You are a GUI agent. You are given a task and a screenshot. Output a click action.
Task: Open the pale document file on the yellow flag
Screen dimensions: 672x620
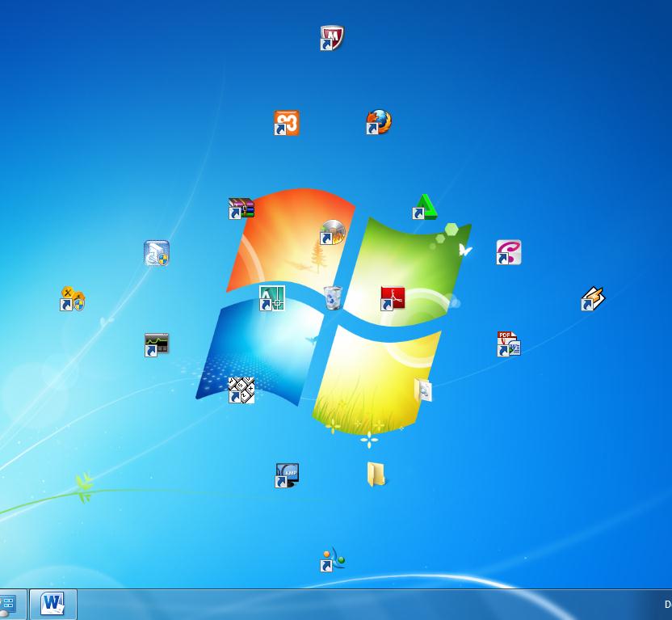[424, 390]
